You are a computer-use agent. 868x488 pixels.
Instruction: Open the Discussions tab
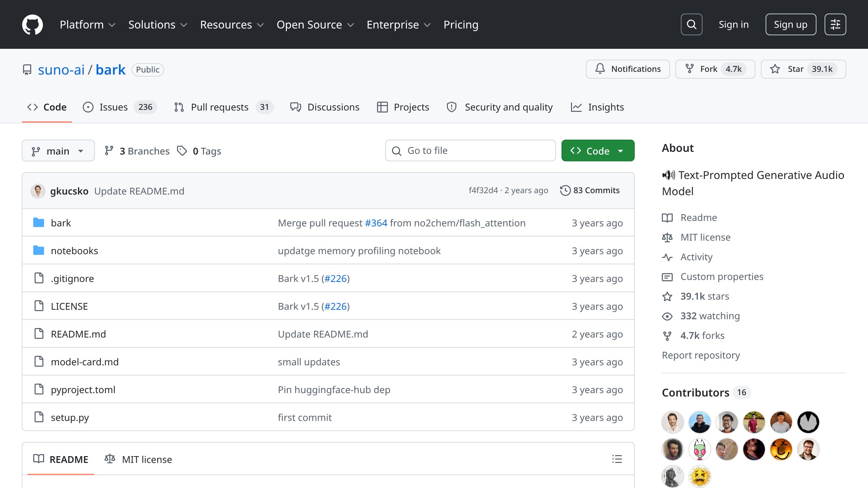coord(325,107)
